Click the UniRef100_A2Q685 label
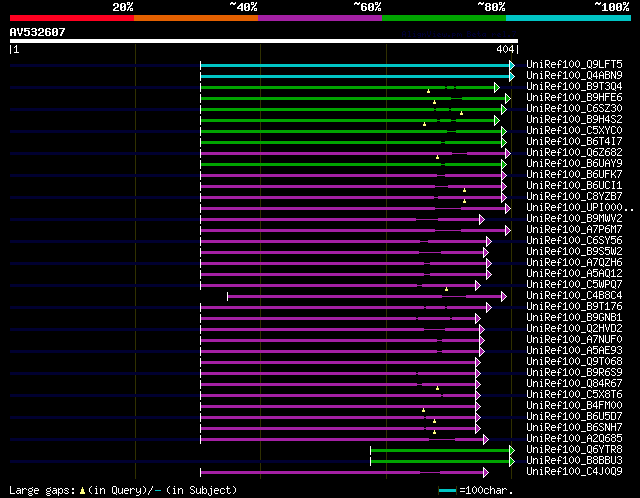Image resolution: width=640 pixels, height=498 pixels. [574, 439]
